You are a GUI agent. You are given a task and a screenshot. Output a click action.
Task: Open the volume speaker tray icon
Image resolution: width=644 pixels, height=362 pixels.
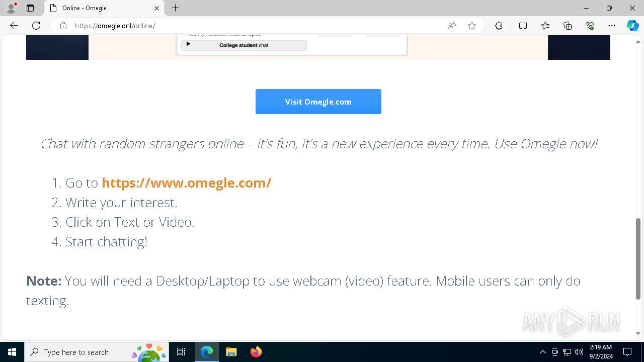click(x=579, y=352)
